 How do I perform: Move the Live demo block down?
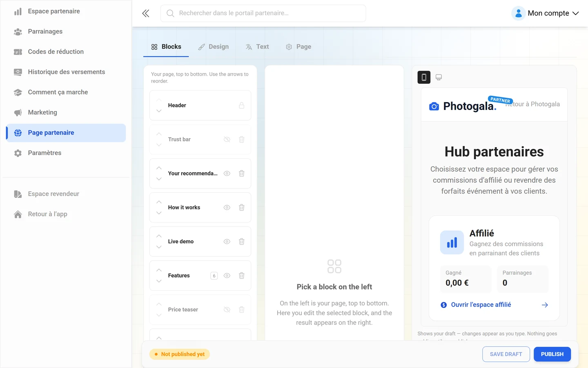159,247
